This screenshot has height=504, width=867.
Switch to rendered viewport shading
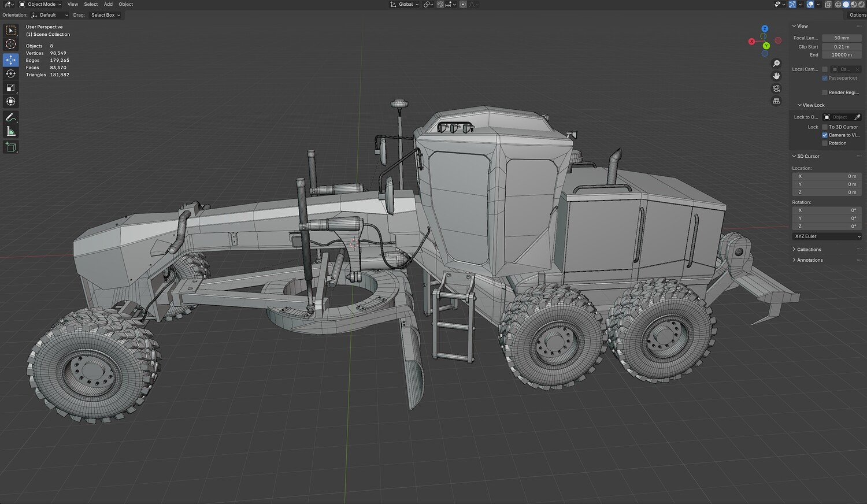point(861,4)
